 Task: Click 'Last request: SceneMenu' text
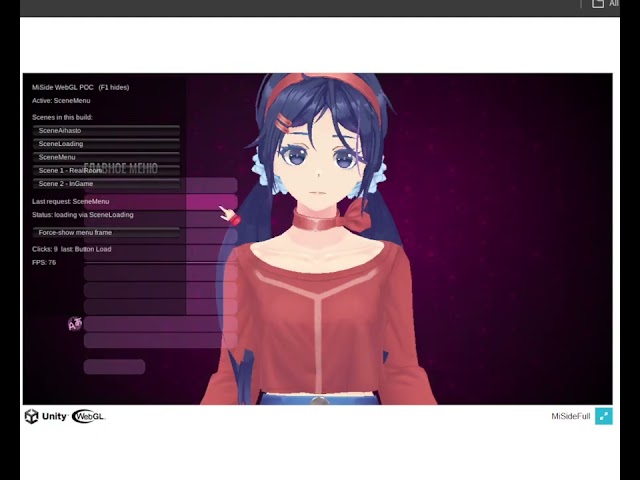tap(71, 201)
